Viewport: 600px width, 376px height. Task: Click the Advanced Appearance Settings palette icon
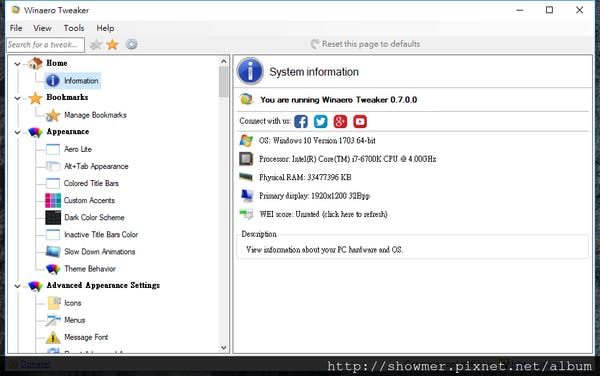pyautogui.click(x=35, y=286)
